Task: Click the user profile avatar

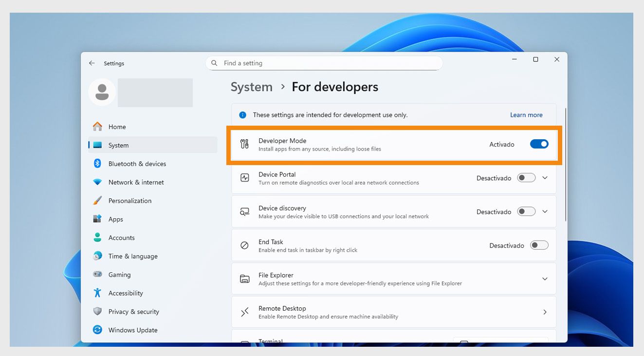Action: 102,92
